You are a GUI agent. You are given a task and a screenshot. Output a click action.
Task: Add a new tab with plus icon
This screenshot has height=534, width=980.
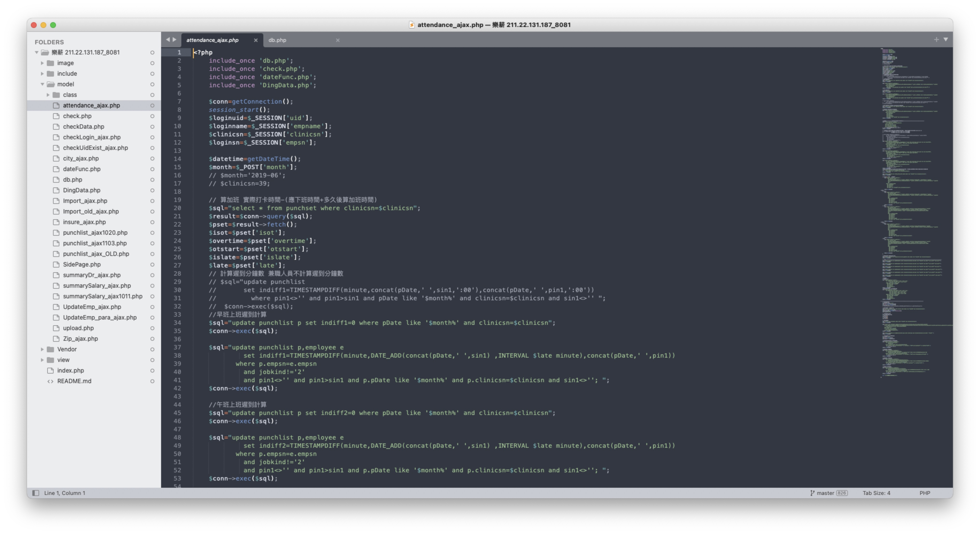click(x=936, y=40)
